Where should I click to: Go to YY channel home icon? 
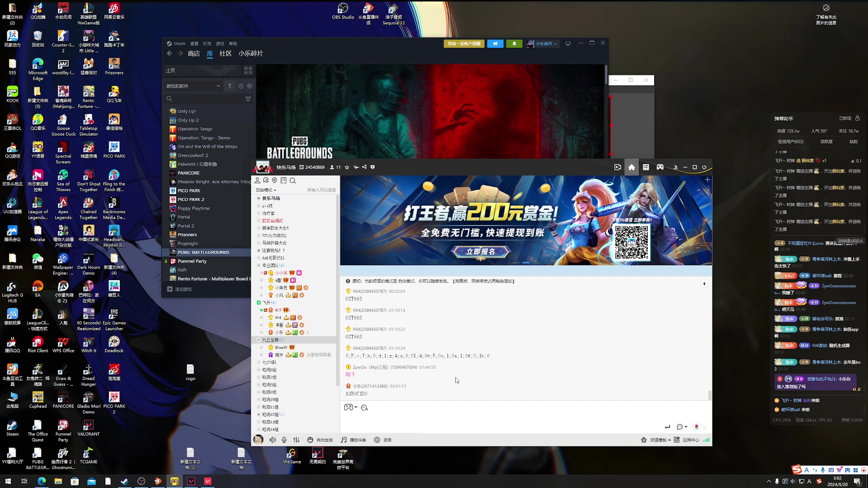(x=632, y=167)
